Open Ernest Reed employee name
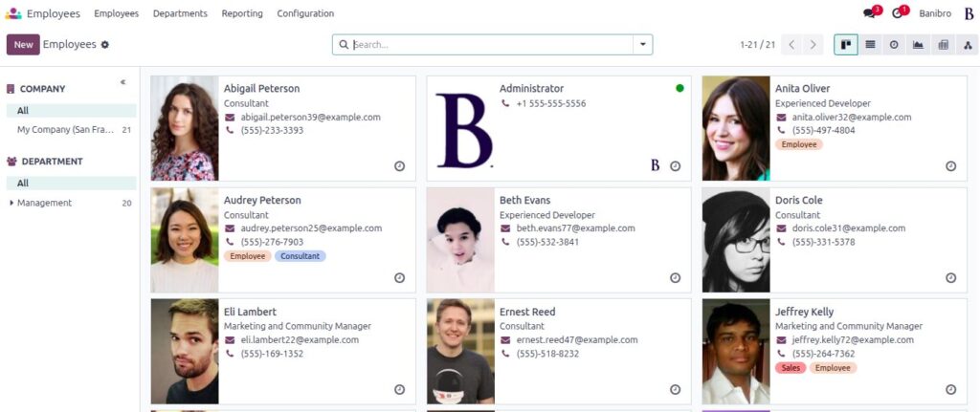The width and height of the screenshot is (980, 412). 527,312
